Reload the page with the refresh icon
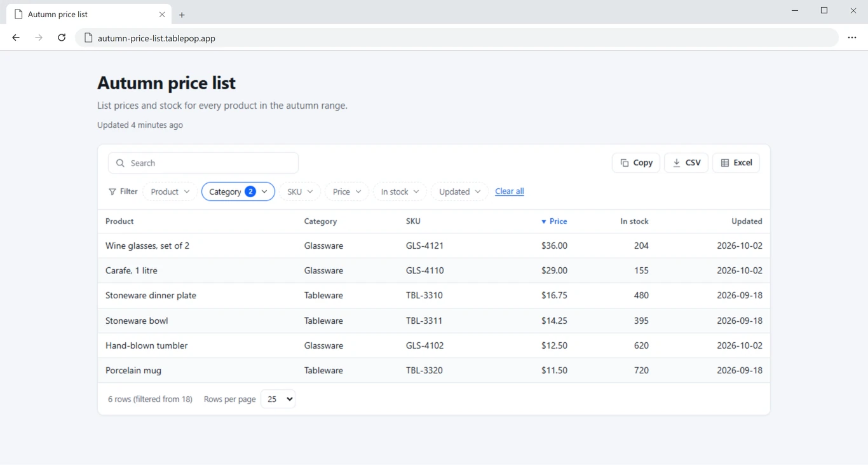868x465 pixels. [x=62, y=38]
